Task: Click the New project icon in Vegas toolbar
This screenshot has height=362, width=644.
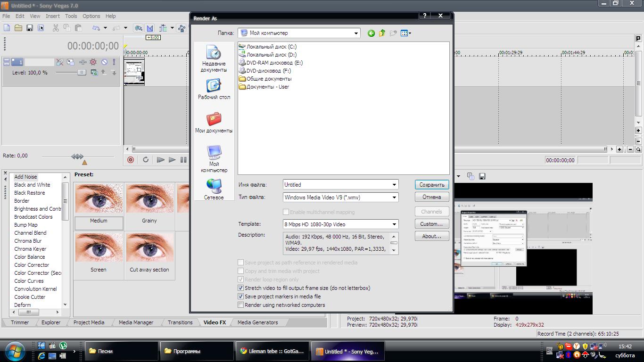Action: point(7,28)
